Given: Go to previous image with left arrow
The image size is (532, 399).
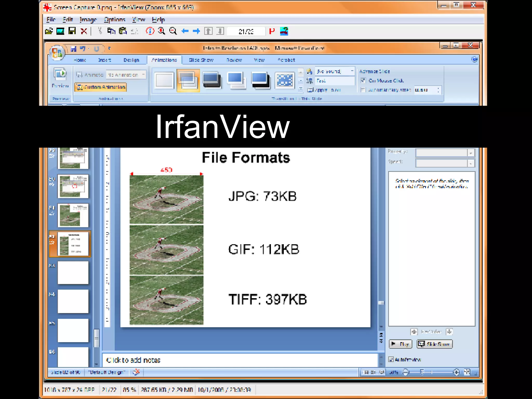Looking at the screenshot, I should click(x=185, y=31).
